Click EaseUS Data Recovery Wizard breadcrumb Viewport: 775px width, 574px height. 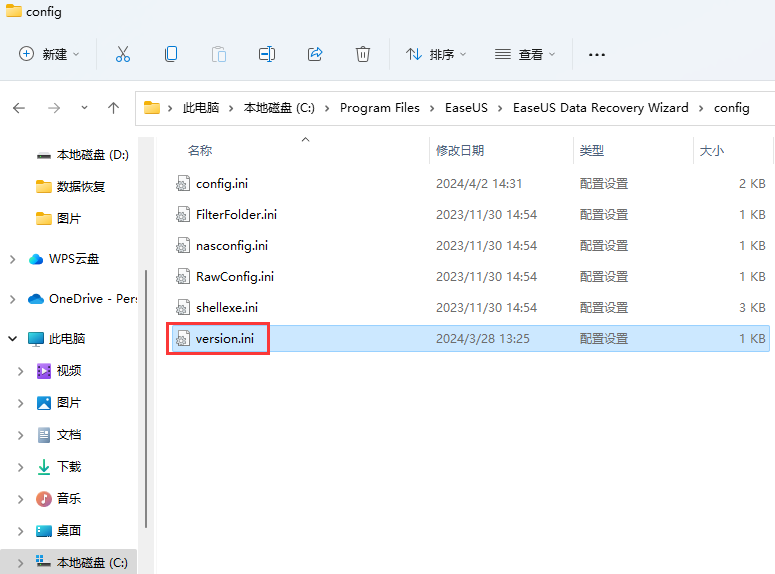[601, 108]
